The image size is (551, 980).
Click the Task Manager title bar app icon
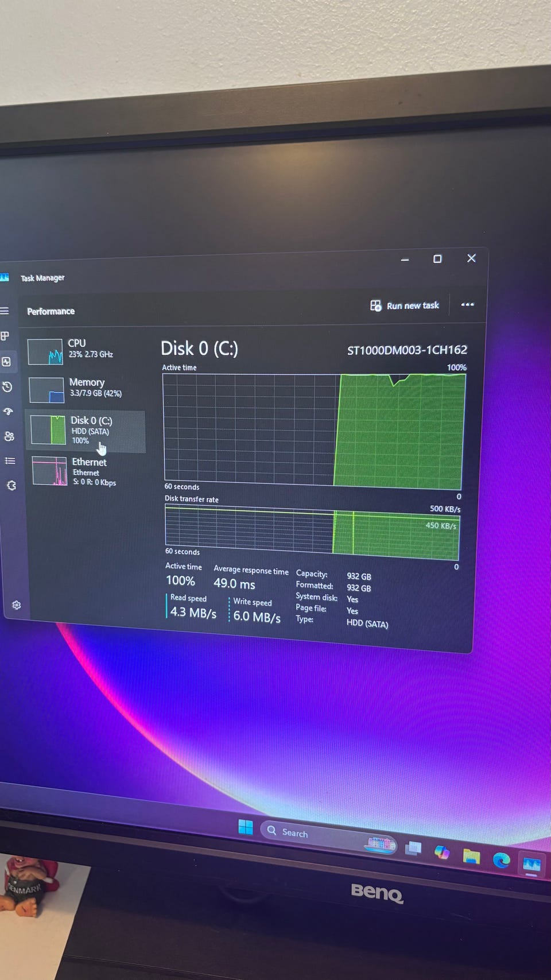click(5, 278)
